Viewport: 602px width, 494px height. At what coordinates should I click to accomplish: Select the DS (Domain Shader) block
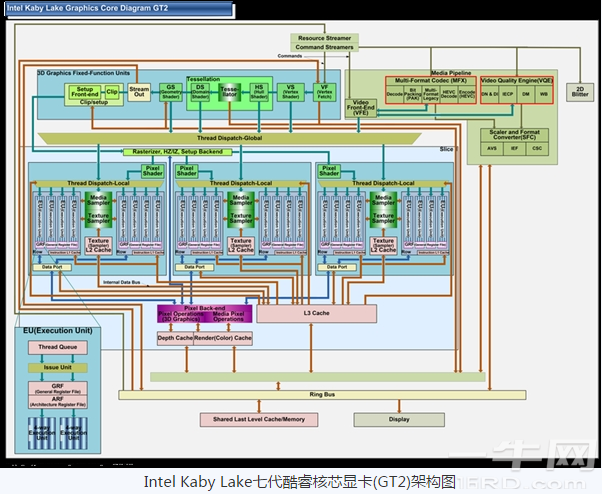pyautogui.click(x=200, y=92)
